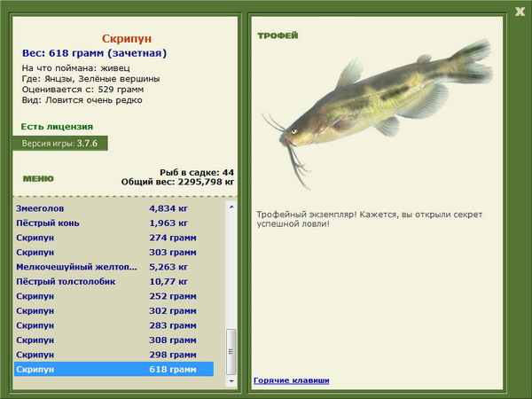The image size is (532, 399).
Task: Click the Трофейный экземпляр! description text
Action: click(x=369, y=219)
